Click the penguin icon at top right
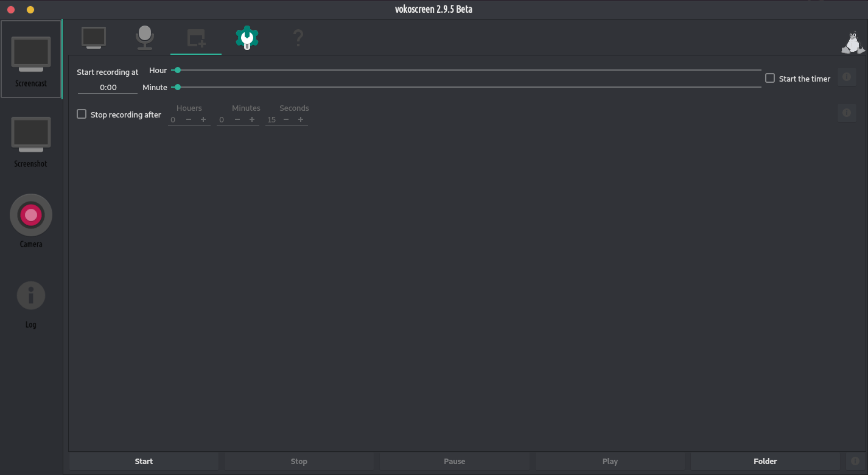868x475 pixels. (853, 42)
